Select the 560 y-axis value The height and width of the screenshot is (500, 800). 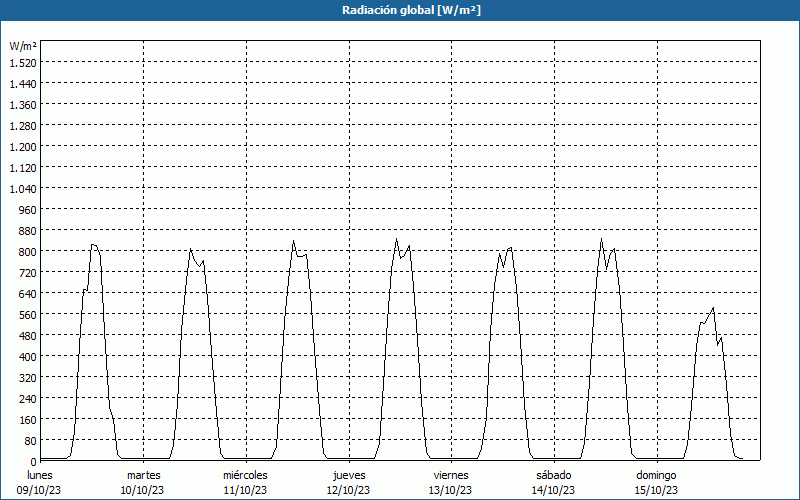point(28,315)
